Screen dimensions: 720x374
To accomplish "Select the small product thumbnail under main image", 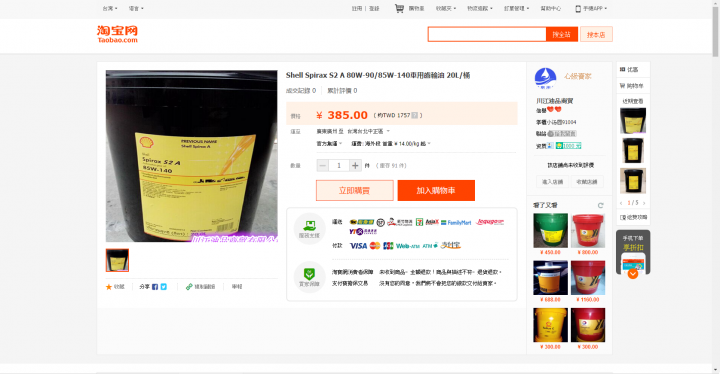I will pos(117,260).
